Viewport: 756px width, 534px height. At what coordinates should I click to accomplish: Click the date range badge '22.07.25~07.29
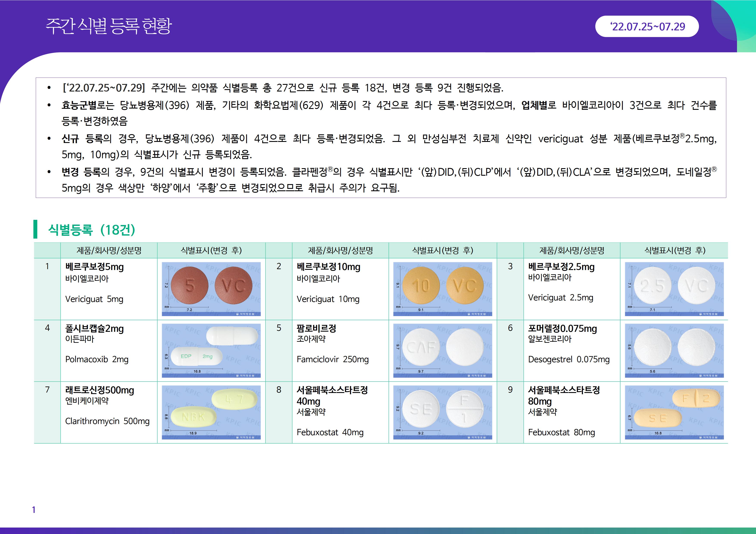click(647, 26)
